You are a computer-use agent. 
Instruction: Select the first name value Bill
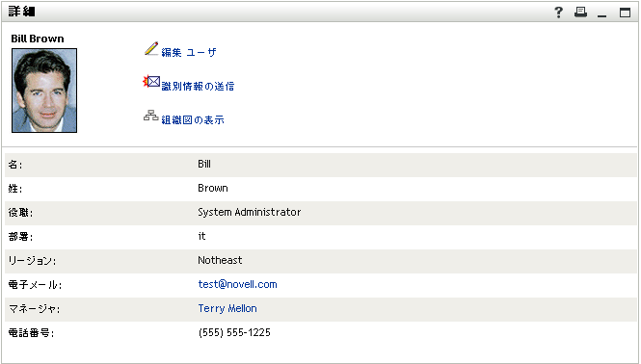point(204,164)
